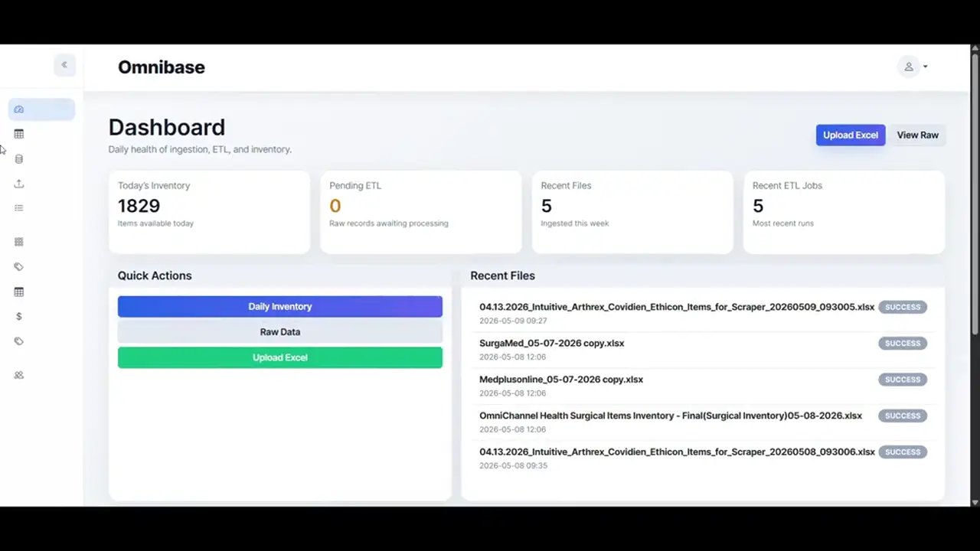This screenshot has width=980, height=551.
Task: Collapse the sidebar with the double chevron
Action: 64,65
